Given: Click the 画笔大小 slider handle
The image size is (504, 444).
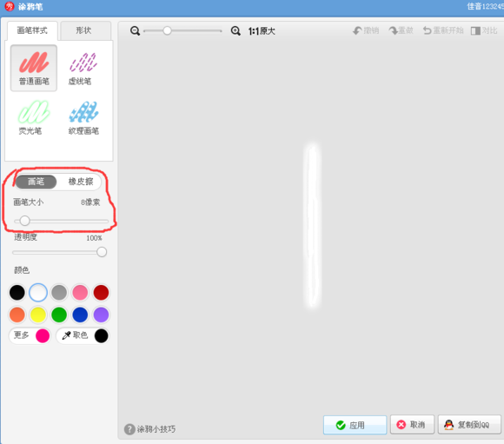Looking at the screenshot, I should pyautogui.click(x=24, y=221).
